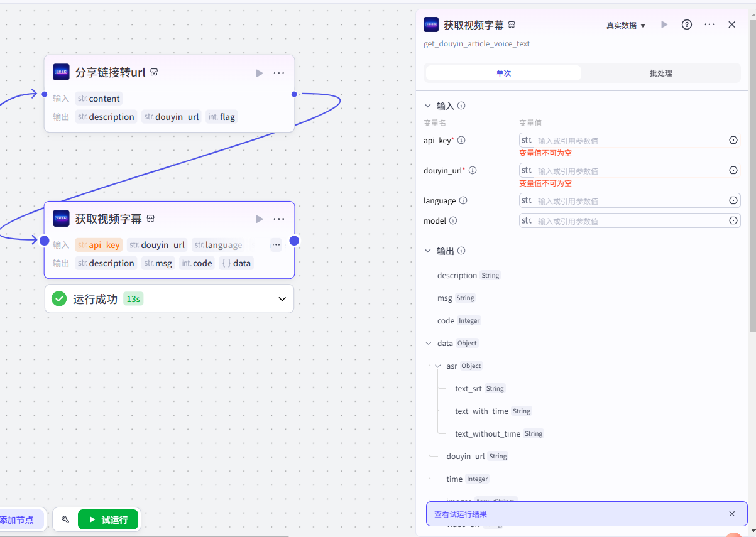Click the green 试运行 button
This screenshot has width=756, height=537.
point(108,519)
